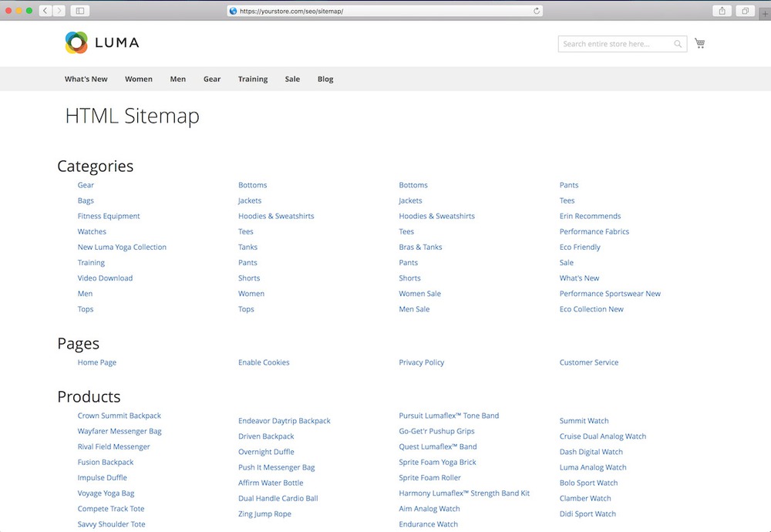Click the Safari sidebar icon
Viewport: 771px width, 532px height.
pyautogui.click(x=79, y=11)
